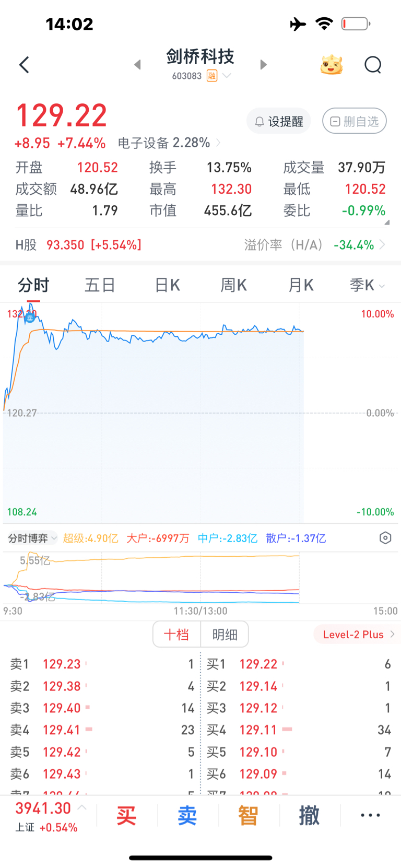The height and width of the screenshot is (868, 401).
Task: Expand the 季K period dropdown
Action: [367, 285]
